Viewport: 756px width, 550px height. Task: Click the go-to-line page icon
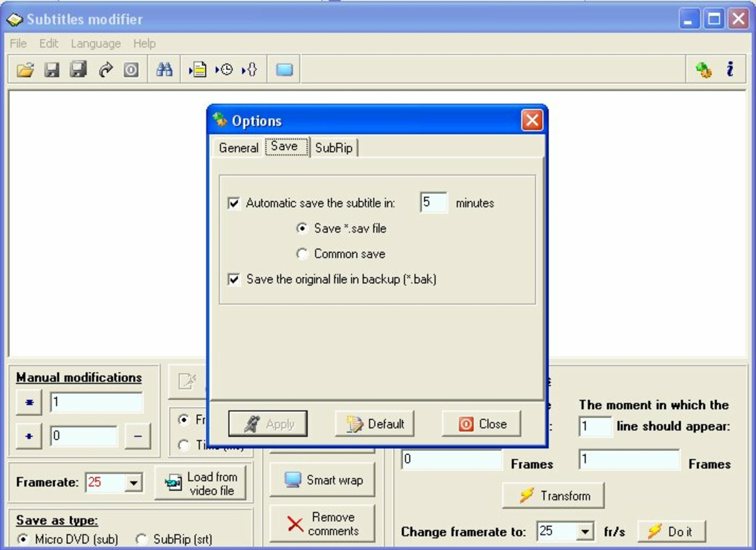coord(198,70)
